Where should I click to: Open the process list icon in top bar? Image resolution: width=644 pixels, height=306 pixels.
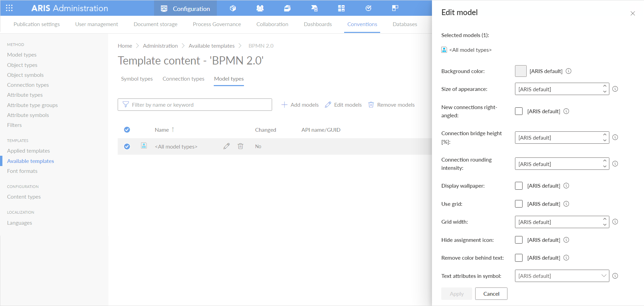[314, 8]
